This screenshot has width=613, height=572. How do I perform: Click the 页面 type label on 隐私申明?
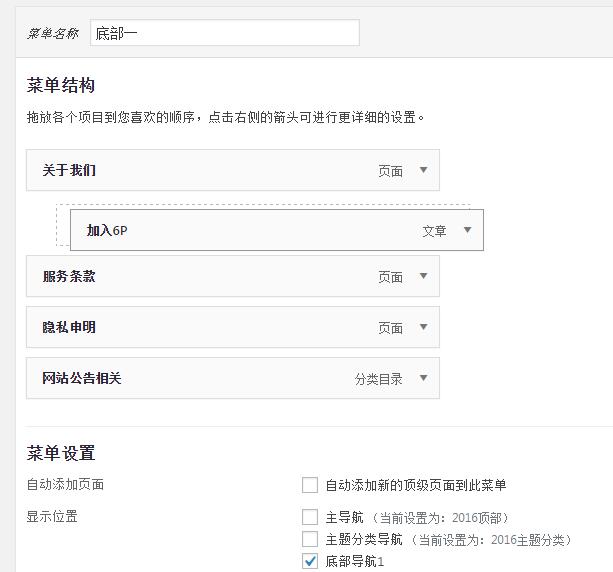coord(390,328)
